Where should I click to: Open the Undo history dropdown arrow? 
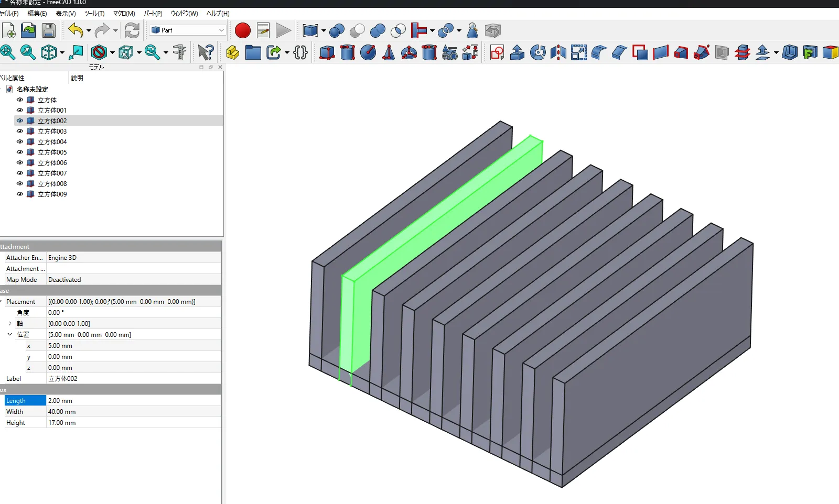[x=89, y=31]
